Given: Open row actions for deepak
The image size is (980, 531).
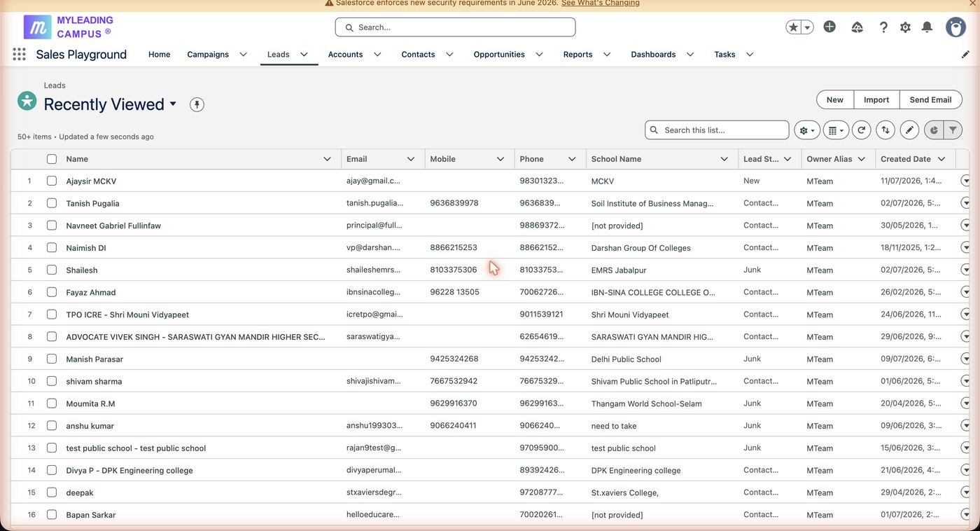Looking at the screenshot, I should 966,492.
